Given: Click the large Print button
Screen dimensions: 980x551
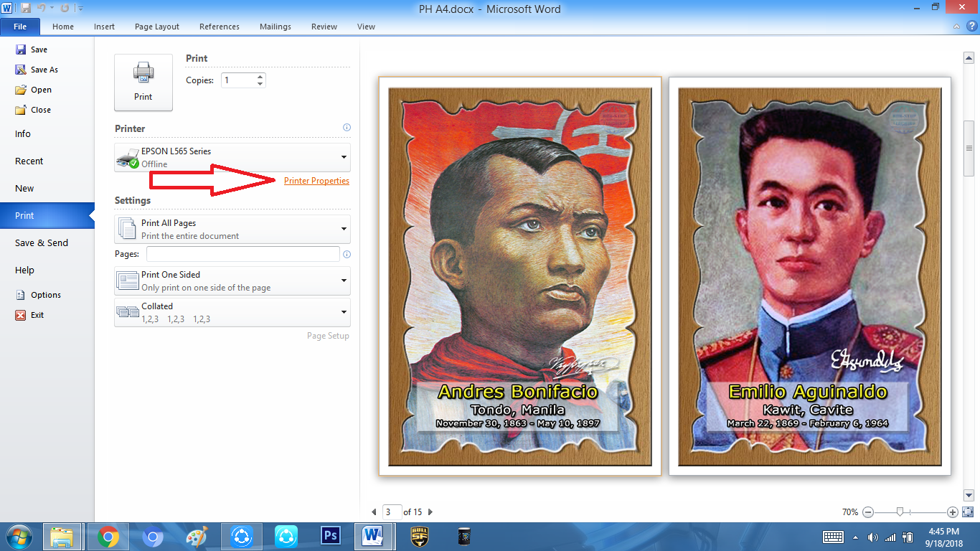Looking at the screenshot, I should (143, 83).
